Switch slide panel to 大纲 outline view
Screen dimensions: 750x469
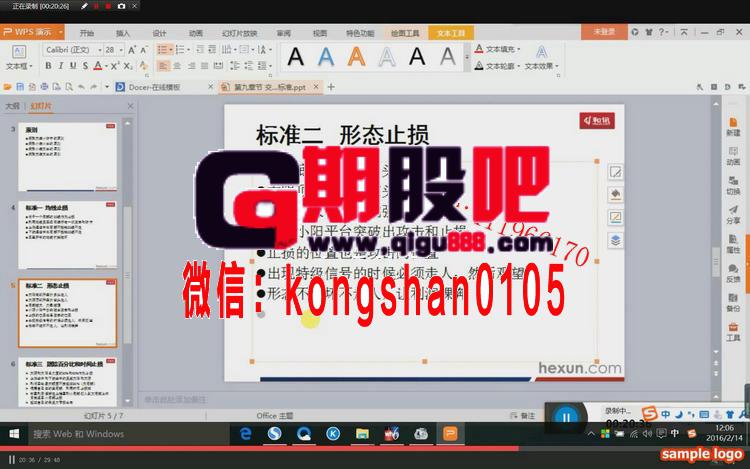click(x=12, y=106)
